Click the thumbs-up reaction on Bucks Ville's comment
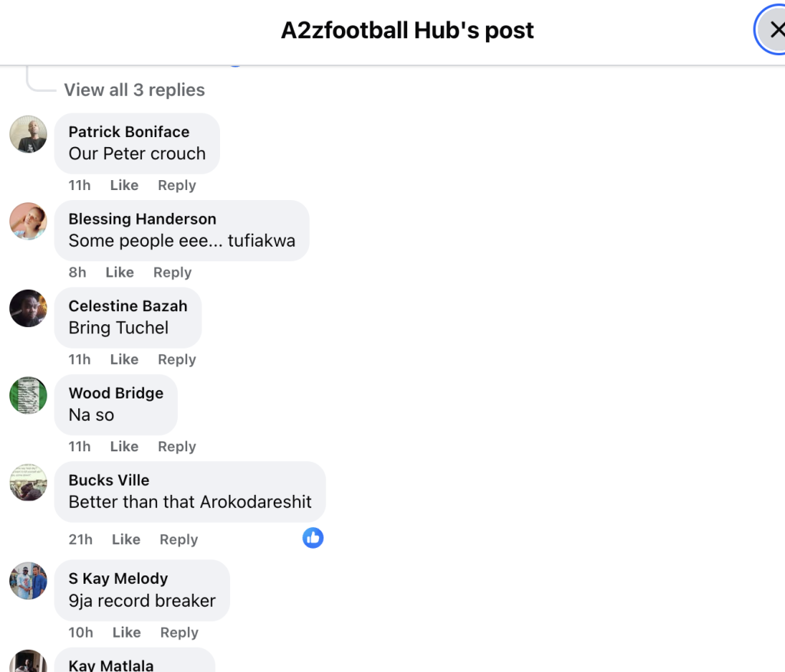 (313, 538)
